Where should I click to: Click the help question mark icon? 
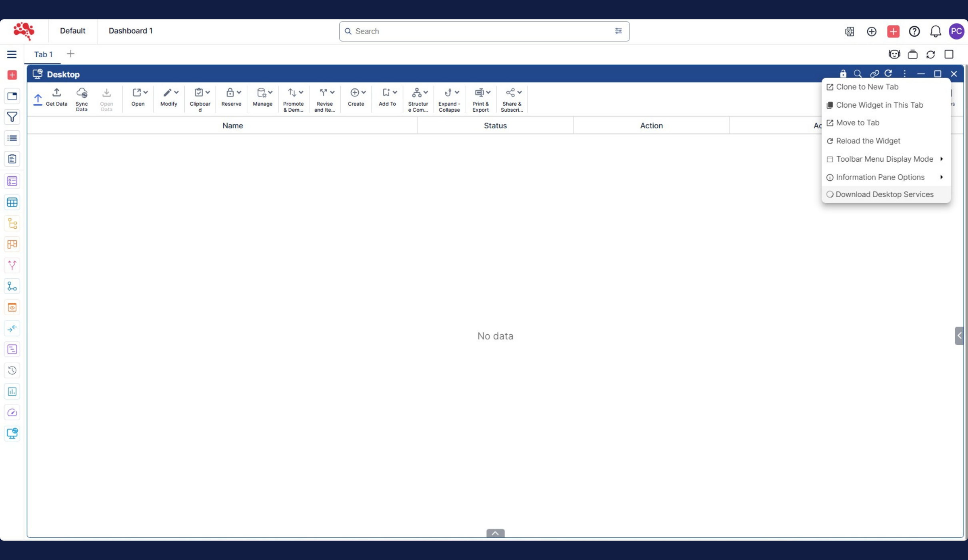[914, 31]
